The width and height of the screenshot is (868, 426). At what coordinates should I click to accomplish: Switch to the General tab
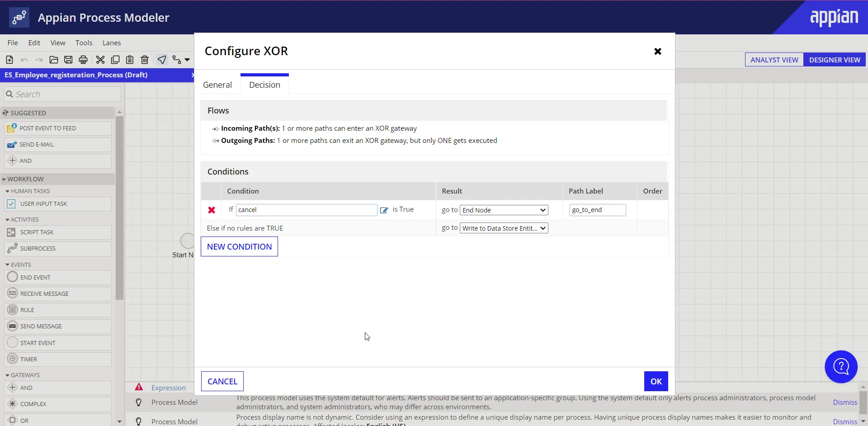click(217, 85)
